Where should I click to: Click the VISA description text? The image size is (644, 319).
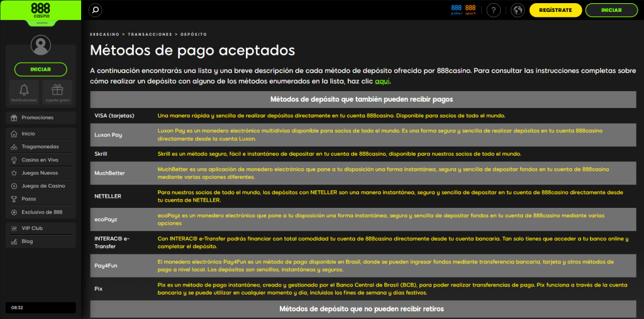click(x=331, y=116)
